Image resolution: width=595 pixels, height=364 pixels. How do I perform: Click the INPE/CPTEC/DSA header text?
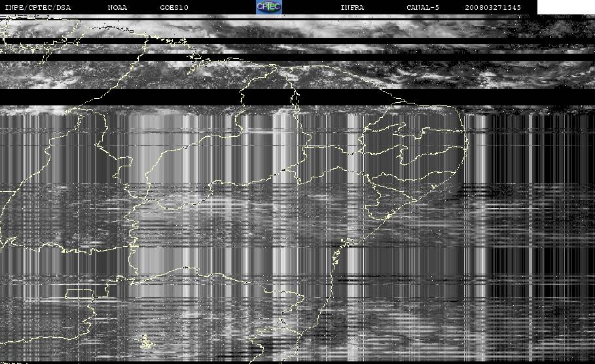[38, 7]
